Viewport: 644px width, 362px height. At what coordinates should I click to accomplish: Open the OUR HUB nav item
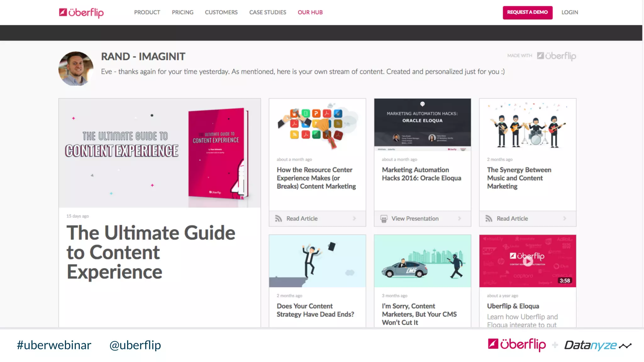tap(310, 12)
